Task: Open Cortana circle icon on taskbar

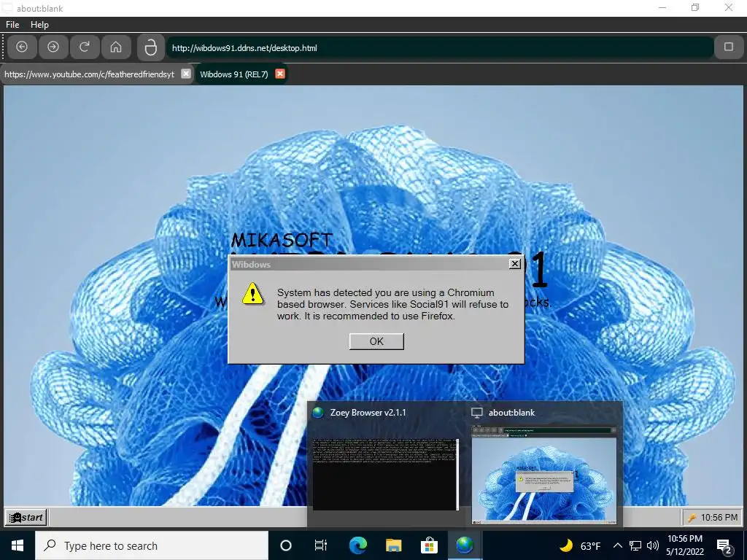Action: (x=285, y=545)
